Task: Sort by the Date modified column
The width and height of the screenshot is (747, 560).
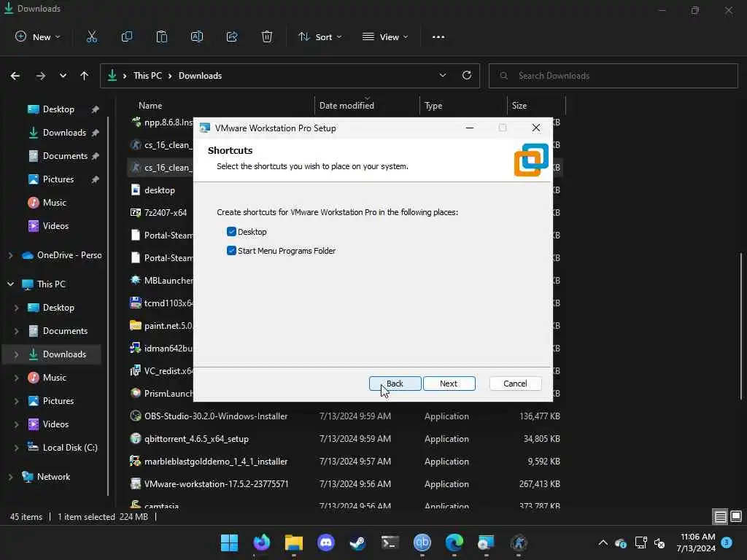Action: [x=367, y=106]
